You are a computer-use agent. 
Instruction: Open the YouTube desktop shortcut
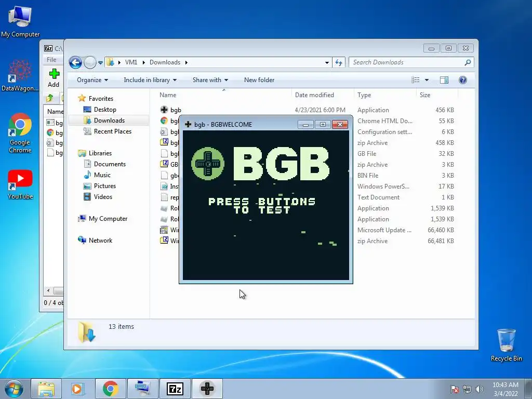pyautogui.click(x=20, y=184)
